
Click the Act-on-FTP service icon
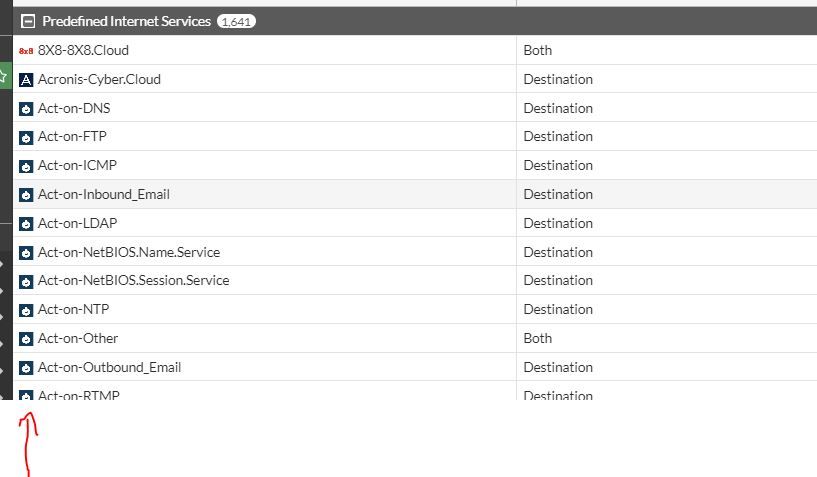click(x=26, y=137)
